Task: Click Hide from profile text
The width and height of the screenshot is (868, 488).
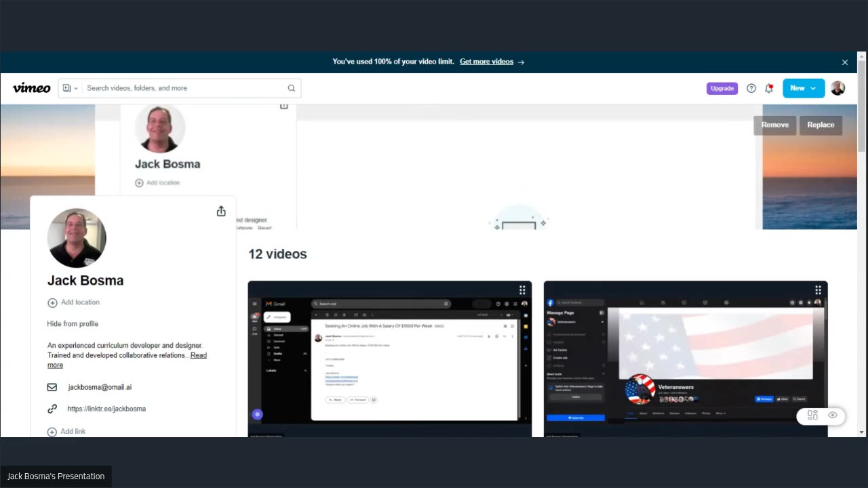Action: click(73, 324)
